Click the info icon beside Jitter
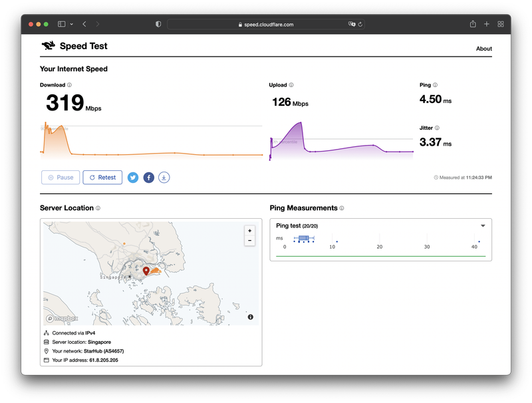 pyautogui.click(x=437, y=128)
